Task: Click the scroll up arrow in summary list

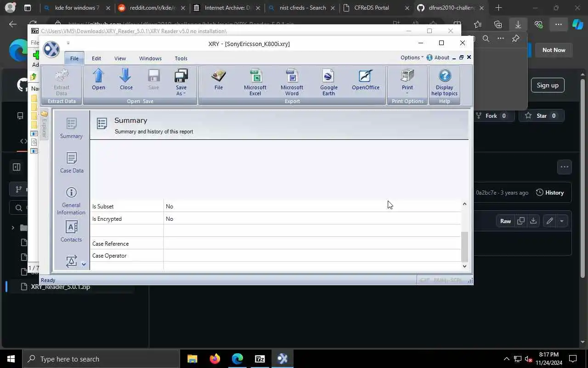Action: [464, 204]
